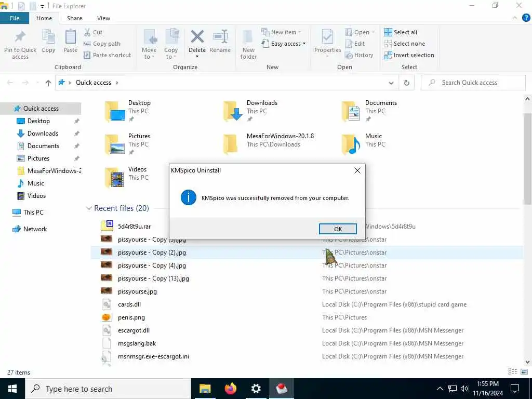
Task: Collapse the Recent files section
Action: click(89, 208)
